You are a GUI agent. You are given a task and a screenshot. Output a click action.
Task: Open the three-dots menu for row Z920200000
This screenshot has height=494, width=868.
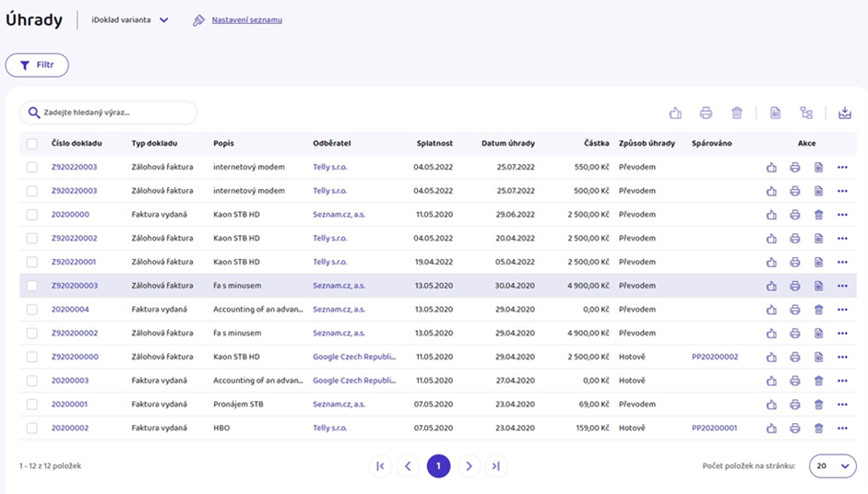842,358
